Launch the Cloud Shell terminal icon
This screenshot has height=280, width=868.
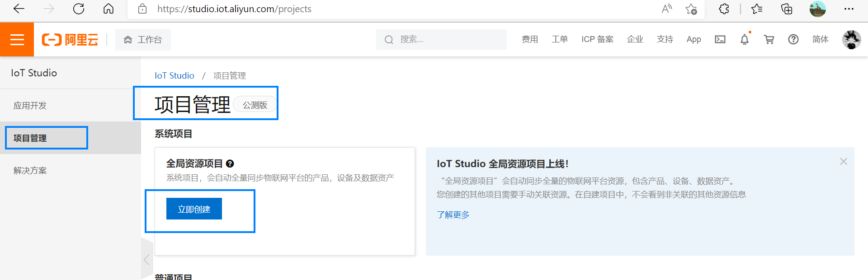[x=720, y=39]
